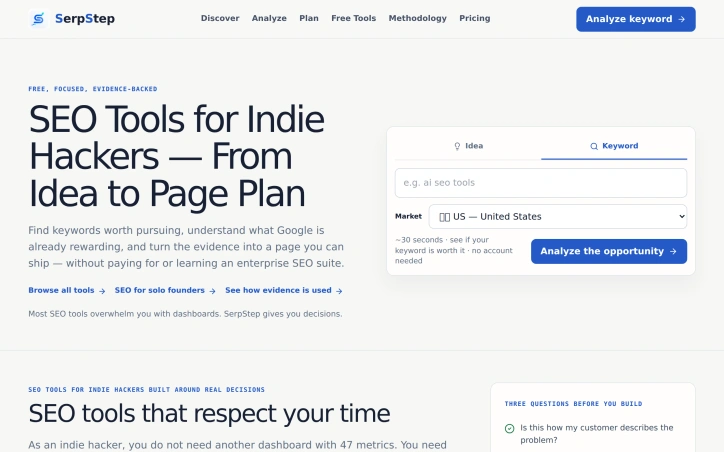Click the '~30 seconds' helper note
Image resolution: width=724 pixels, height=452 pixels.
click(x=454, y=250)
